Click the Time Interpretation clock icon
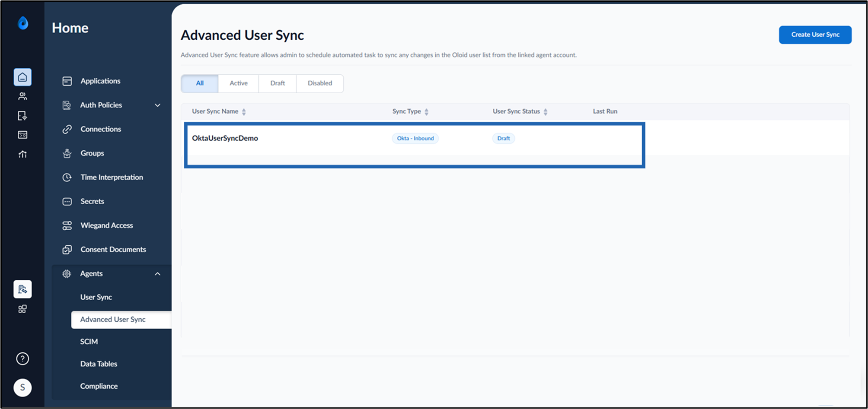 tap(67, 177)
